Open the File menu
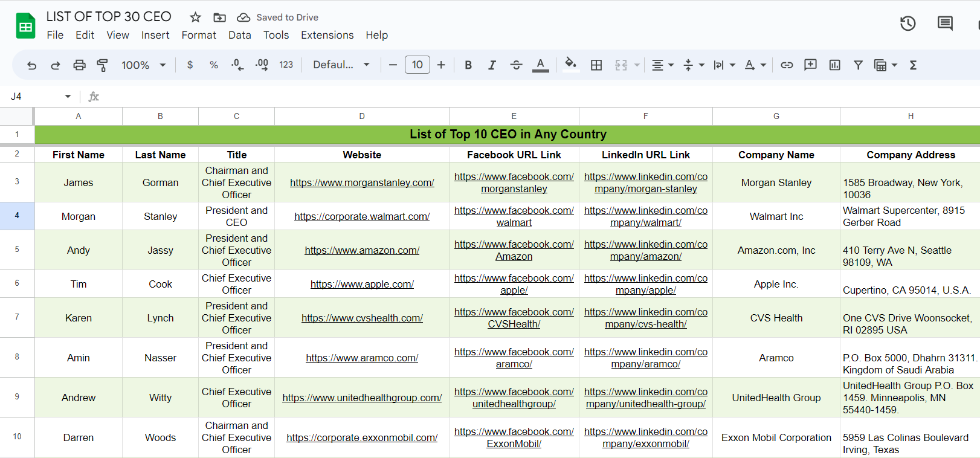Image resolution: width=980 pixels, height=458 pixels. click(x=55, y=35)
